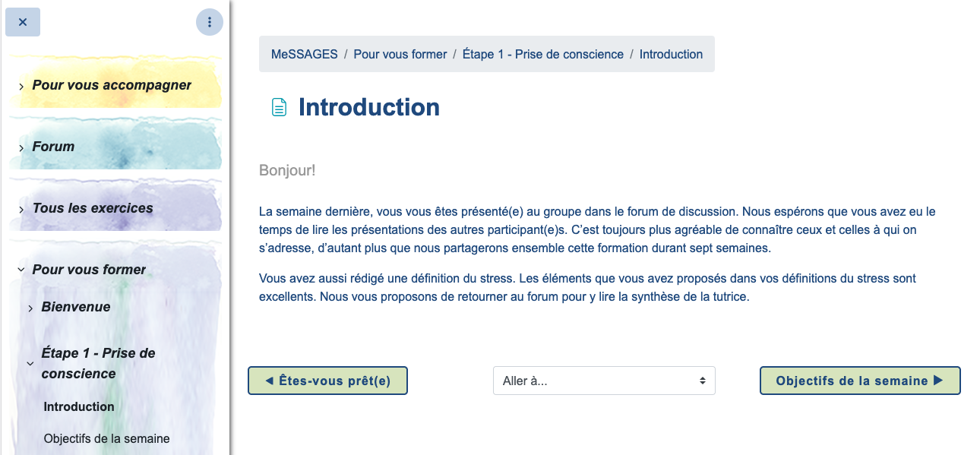Click the Introduction breadcrumb item
This screenshot has height=455, width=980.
(x=671, y=54)
